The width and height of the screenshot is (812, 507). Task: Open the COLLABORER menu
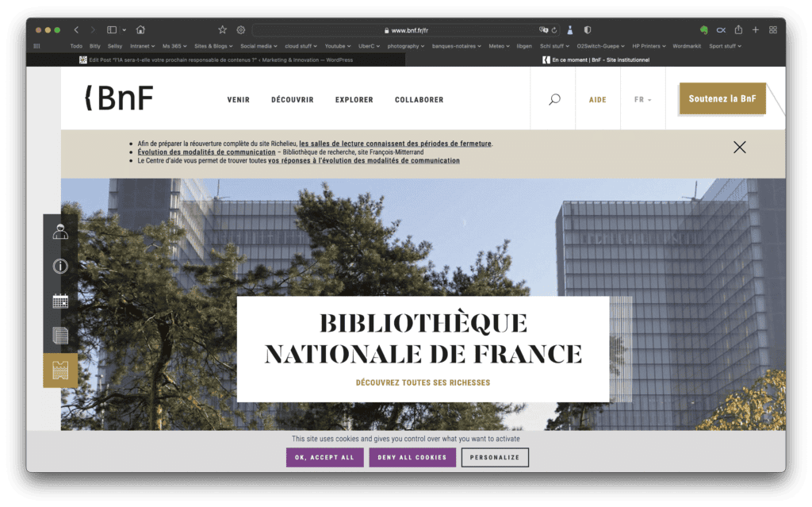tap(419, 99)
